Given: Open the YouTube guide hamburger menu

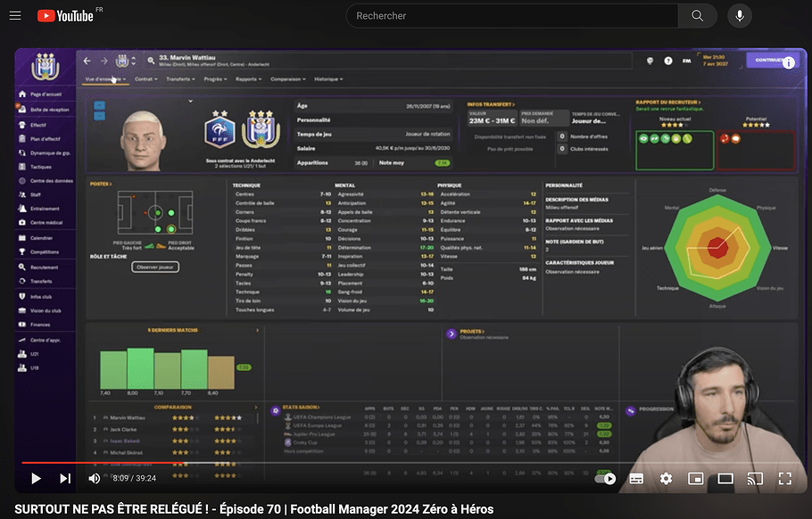Looking at the screenshot, I should click(15, 15).
